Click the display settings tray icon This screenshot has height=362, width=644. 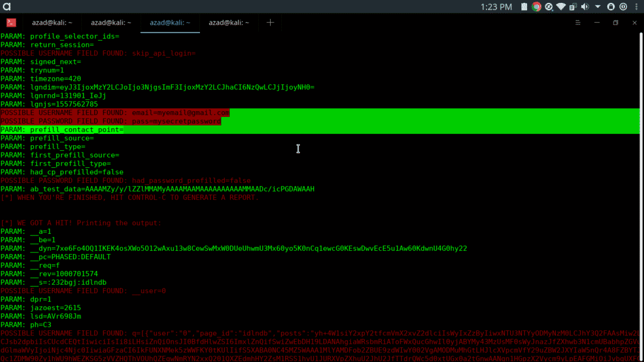pyautogui.click(x=573, y=7)
